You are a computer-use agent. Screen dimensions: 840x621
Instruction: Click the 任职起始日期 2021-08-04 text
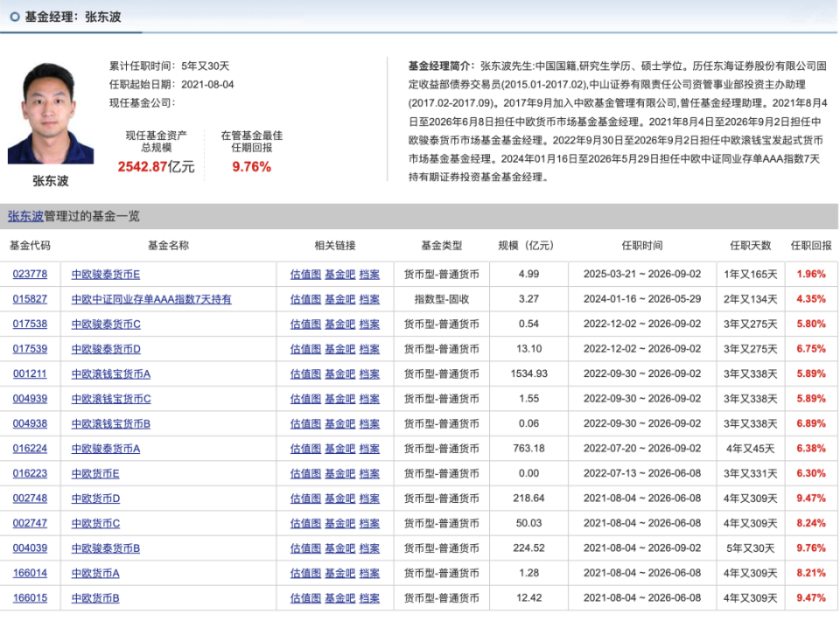pos(171,85)
